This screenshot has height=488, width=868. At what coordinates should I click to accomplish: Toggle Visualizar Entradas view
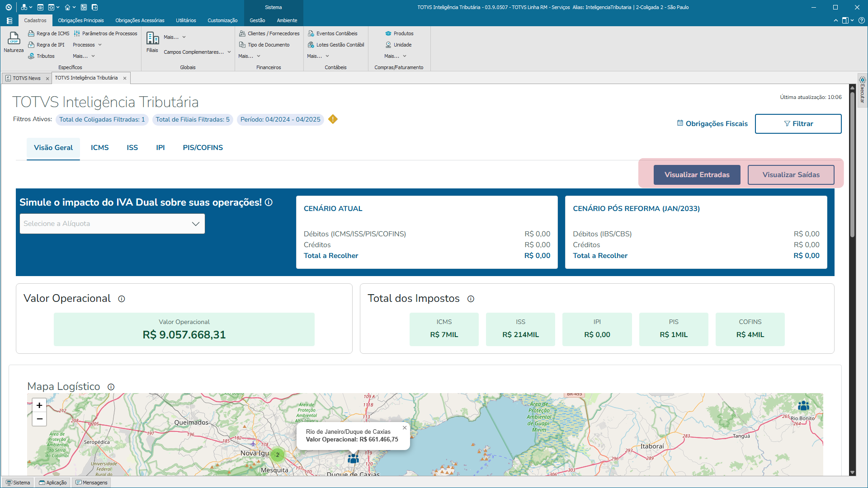pyautogui.click(x=697, y=175)
